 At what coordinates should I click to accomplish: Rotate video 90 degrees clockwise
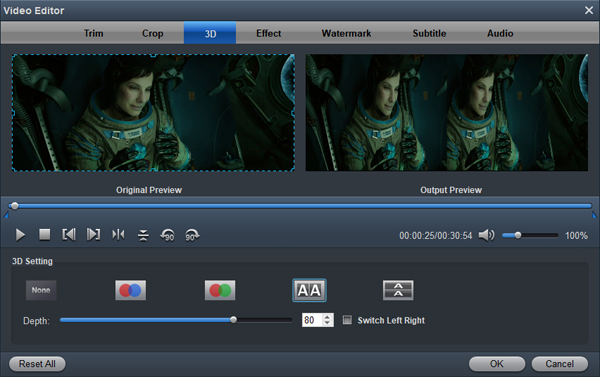(192, 235)
